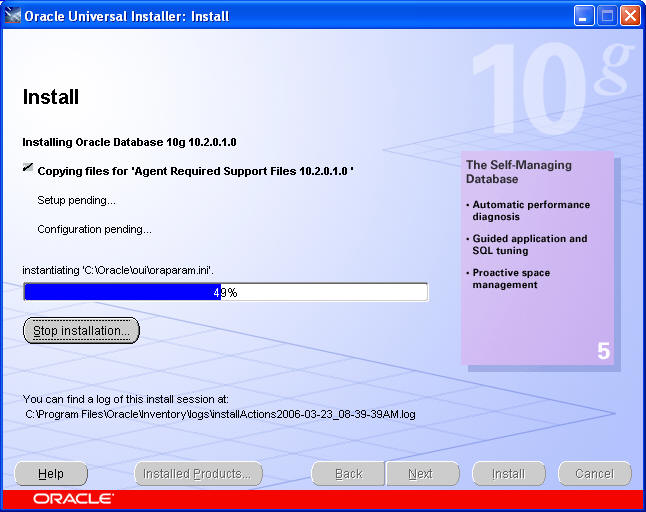Viewport: 646px width, 512px height.
Task: Click 'The Self-Managing Database' panel heading
Action: (519, 172)
